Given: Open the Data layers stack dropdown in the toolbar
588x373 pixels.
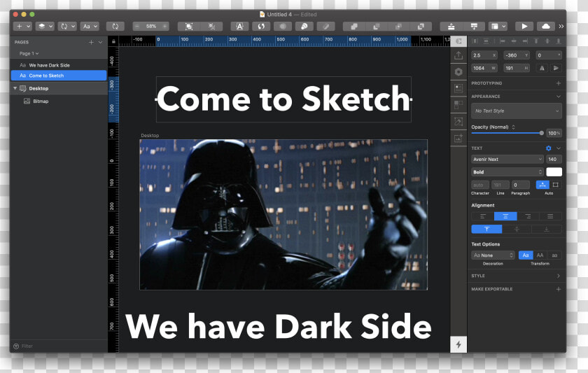Looking at the screenshot, I should point(45,26).
